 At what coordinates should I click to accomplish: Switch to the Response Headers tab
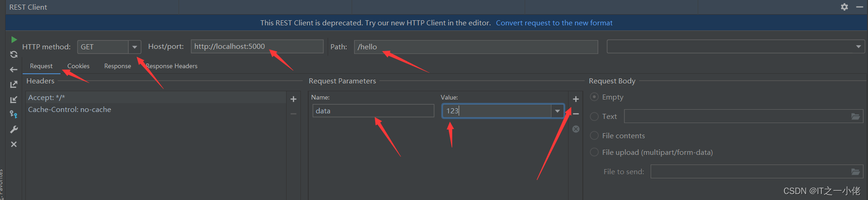click(172, 66)
